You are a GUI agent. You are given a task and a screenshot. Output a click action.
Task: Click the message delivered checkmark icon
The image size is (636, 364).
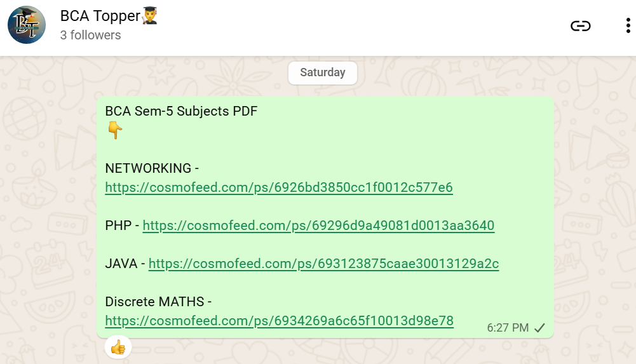coord(539,328)
